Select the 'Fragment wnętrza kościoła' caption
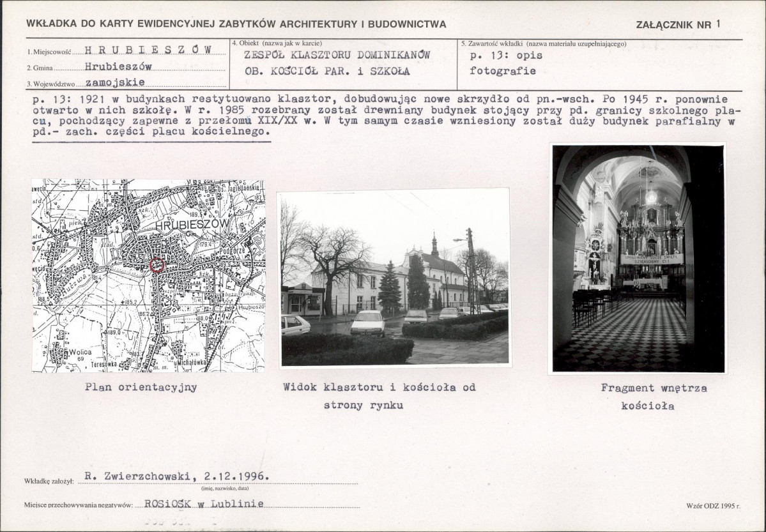 (x=645, y=397)
